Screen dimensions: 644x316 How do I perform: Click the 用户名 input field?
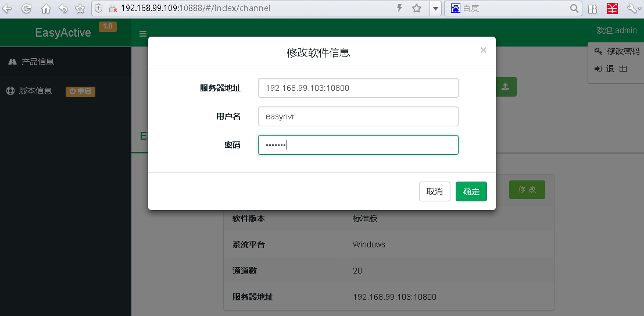(x=358, y=116)
